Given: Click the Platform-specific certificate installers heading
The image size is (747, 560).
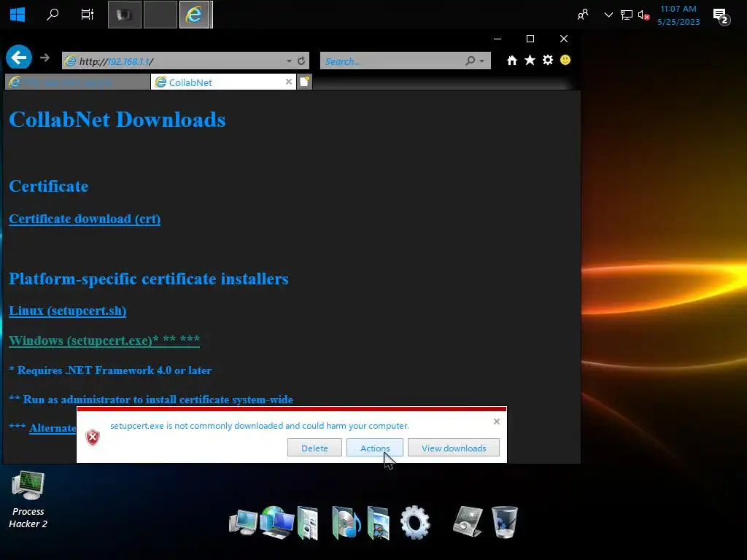Looking at the screenshot, I should (x=149, y=279).
